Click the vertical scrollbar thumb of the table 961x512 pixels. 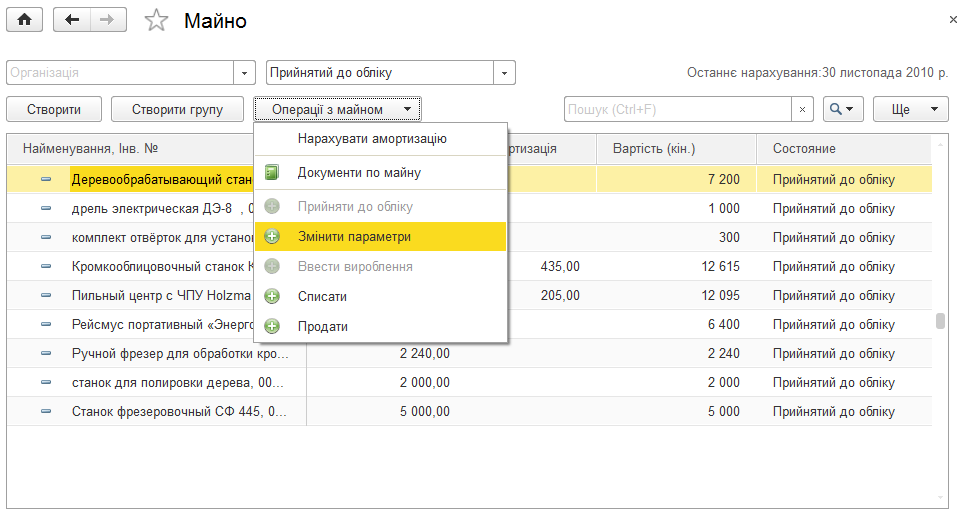point(940,321)
